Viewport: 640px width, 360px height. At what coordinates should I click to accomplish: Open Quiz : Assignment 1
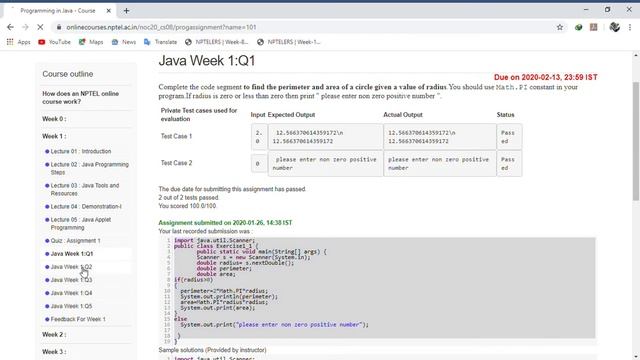coord(75,240)
